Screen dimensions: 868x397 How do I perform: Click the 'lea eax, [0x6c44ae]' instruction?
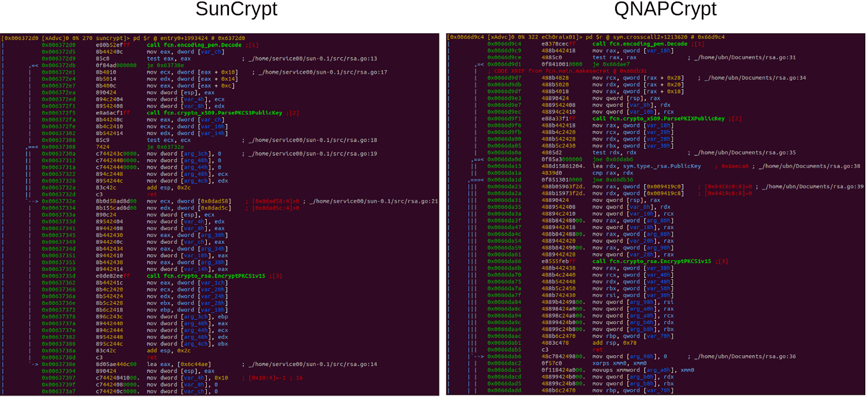[178, 364]
